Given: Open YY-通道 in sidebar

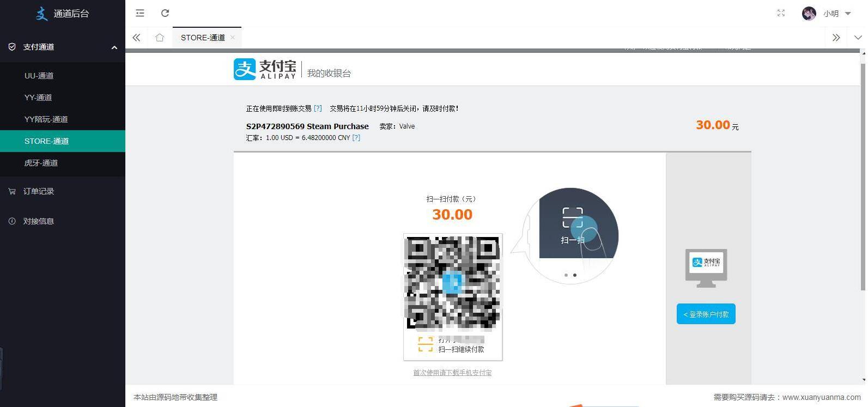Looking at the screenshot, I should point(63,98).
